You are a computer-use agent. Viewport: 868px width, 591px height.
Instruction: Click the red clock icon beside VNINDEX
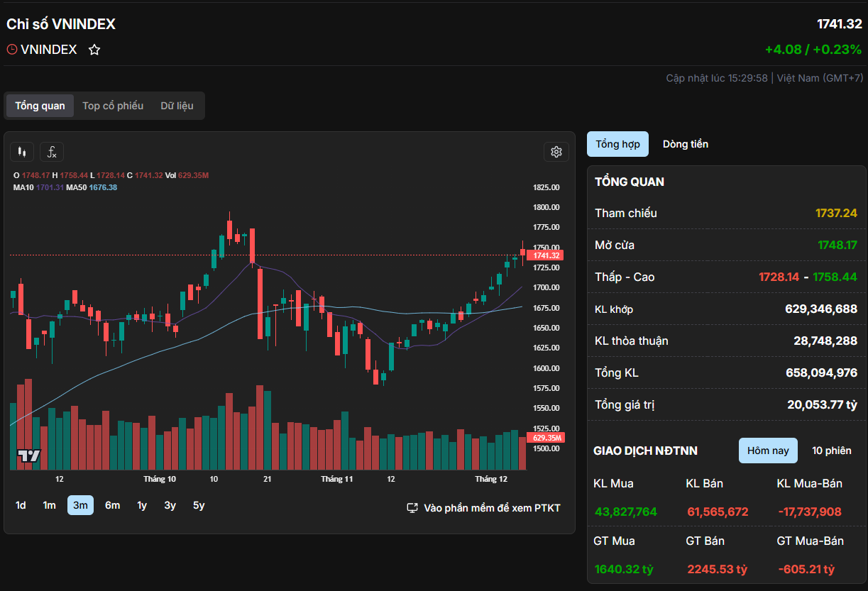coord(12,50)
